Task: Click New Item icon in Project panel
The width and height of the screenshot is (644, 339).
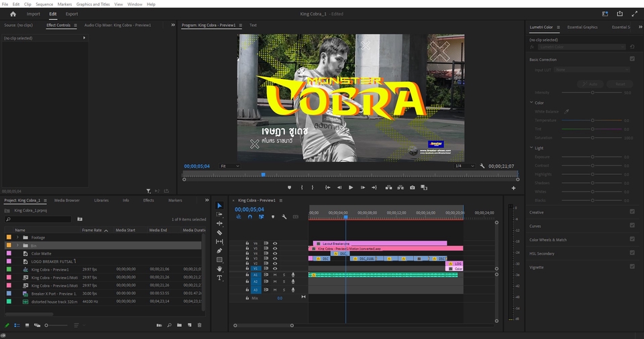Action: pos(190,325)
